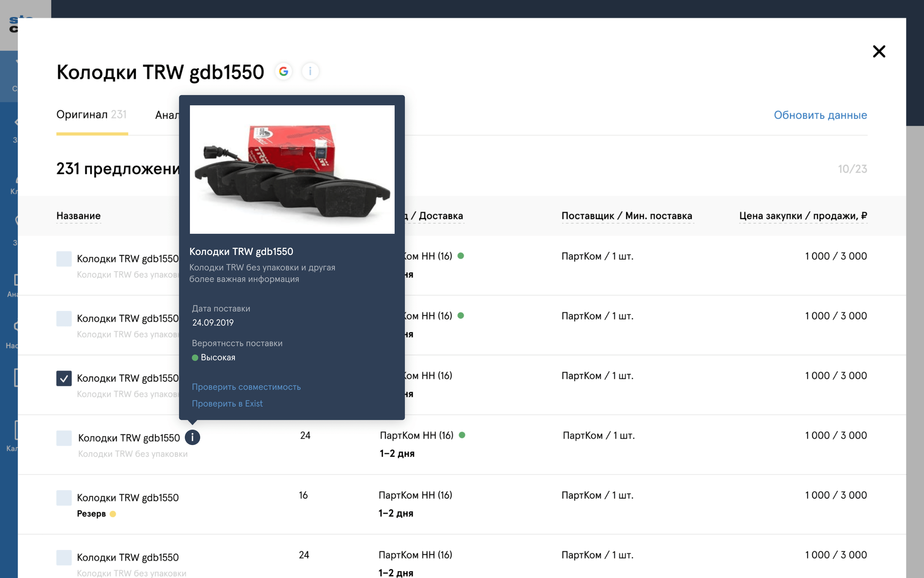Click quantity 24 in fourth row
Viewport: 924px width, 578px height.
click(305, 435)
